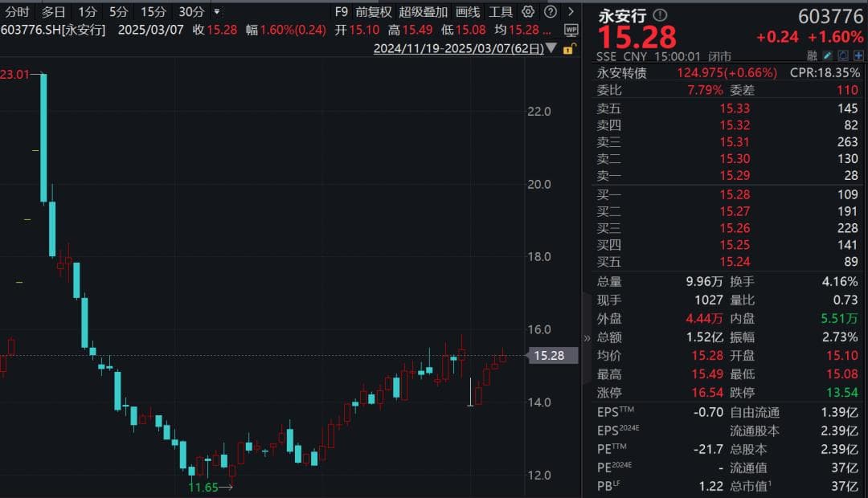Click 换手 value 4.16%

pyautogui.click(x=840, y=281)
